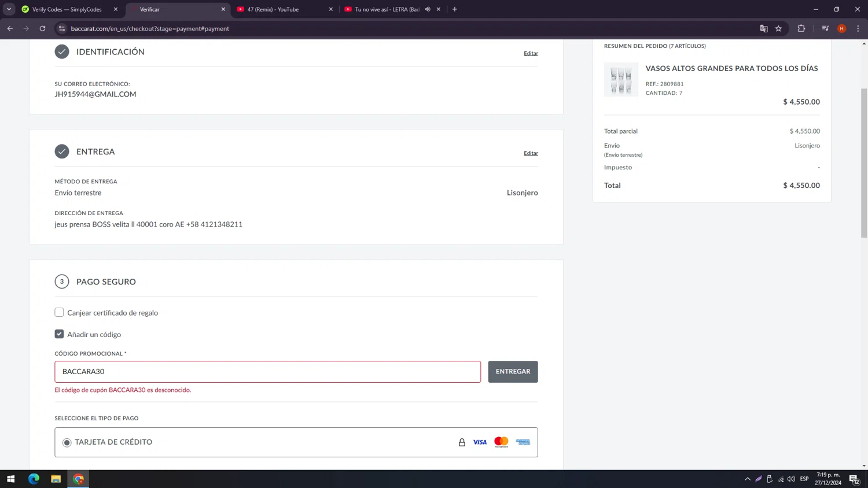Open the taskbar clock and date
Viewport: 868px width, 488px height.
pyautogui.click(x=829, y=479)
